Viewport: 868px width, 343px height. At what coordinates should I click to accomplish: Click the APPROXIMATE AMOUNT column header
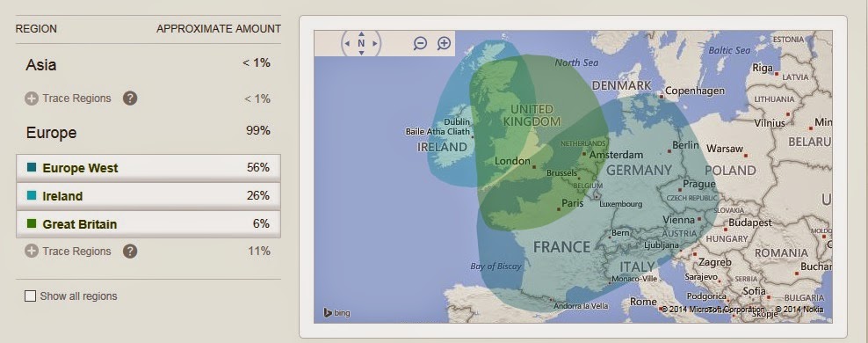click(219, 29)
